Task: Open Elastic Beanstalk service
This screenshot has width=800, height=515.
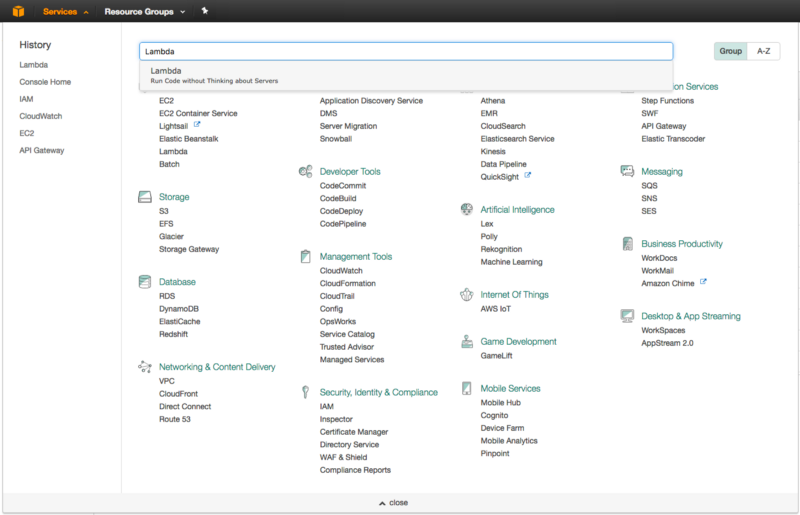Action: [188, 139]
